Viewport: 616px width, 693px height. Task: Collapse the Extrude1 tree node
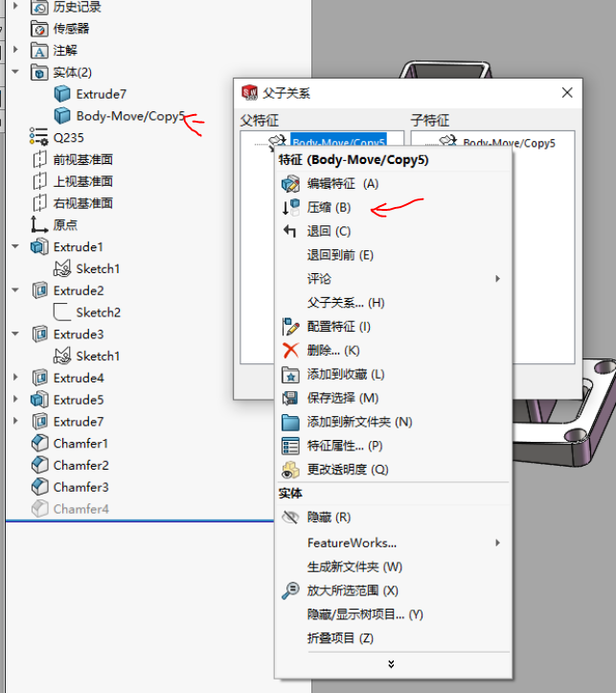point(15,246)
